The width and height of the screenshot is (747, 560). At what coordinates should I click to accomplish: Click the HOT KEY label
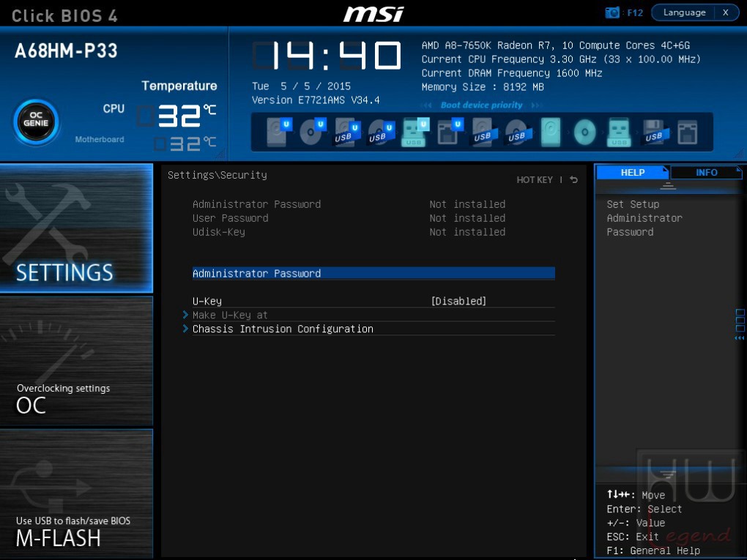click(x=535, y=179)
